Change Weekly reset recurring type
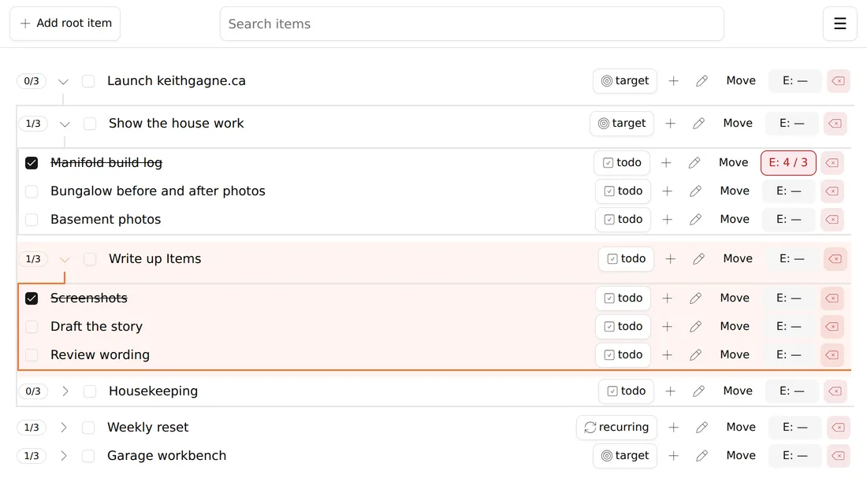The height and width of the screenshot is (504, 867). point(616,428)
